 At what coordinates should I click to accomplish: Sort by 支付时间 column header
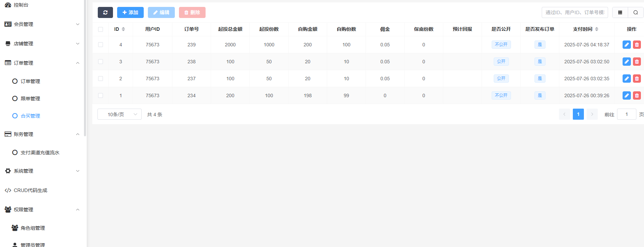585,29
